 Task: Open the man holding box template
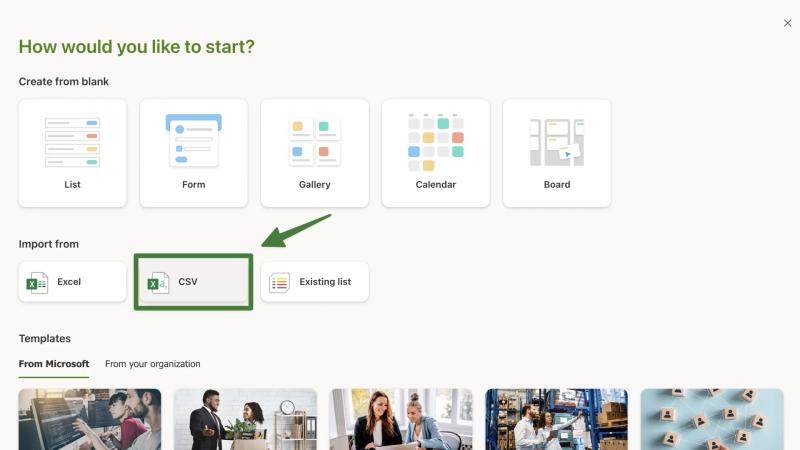[x=245, y=419]
